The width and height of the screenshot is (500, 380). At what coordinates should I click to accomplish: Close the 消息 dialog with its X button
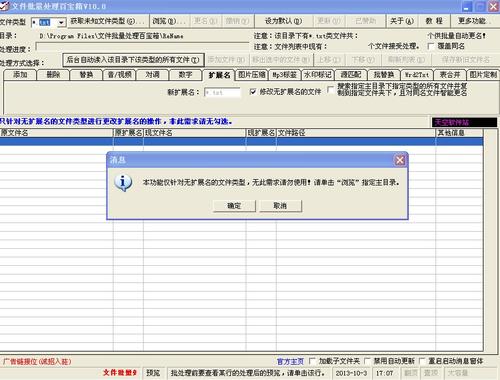point(400,160)
